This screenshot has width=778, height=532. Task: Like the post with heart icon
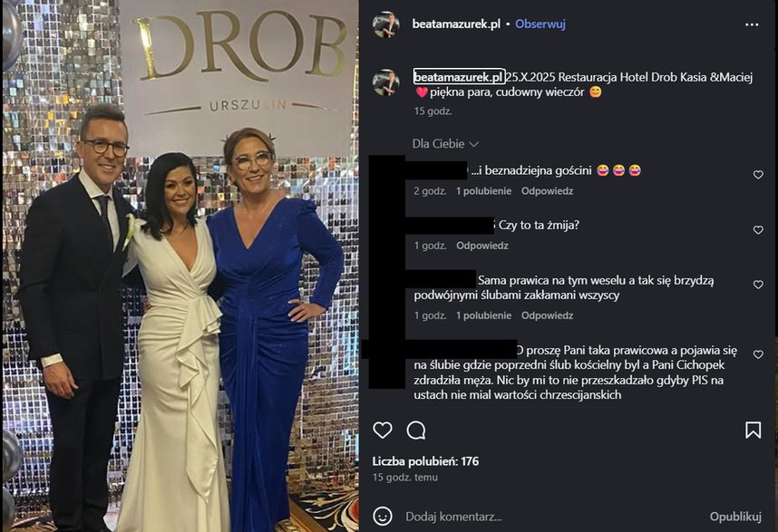tap(383, 430)
